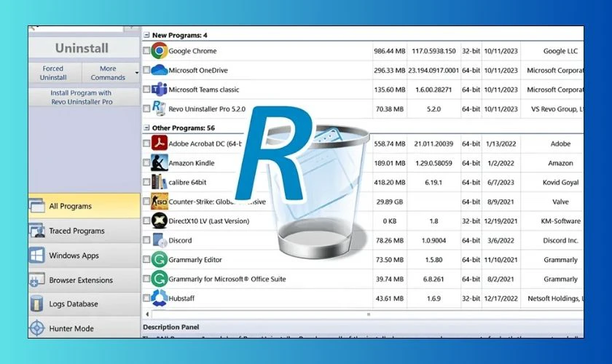
Task: Click the 12/17/2022 install date cell
Action: [501, 298]
